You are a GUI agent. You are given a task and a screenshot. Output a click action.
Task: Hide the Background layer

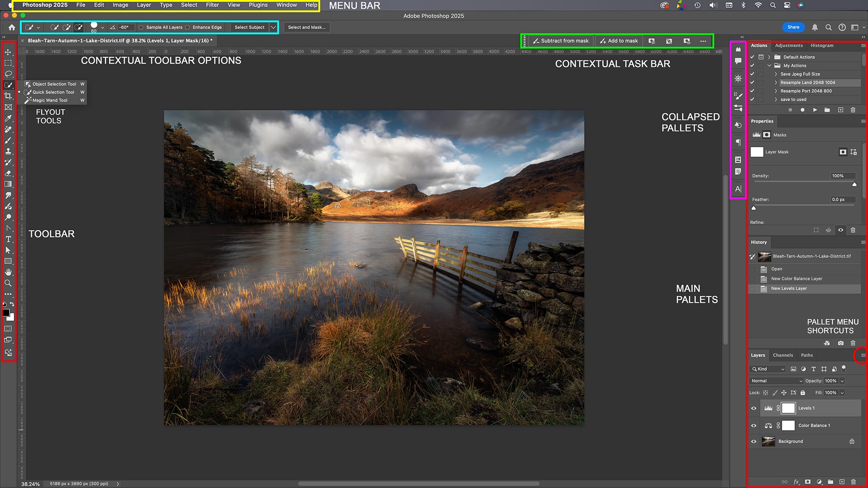click(x=754, y=441)
